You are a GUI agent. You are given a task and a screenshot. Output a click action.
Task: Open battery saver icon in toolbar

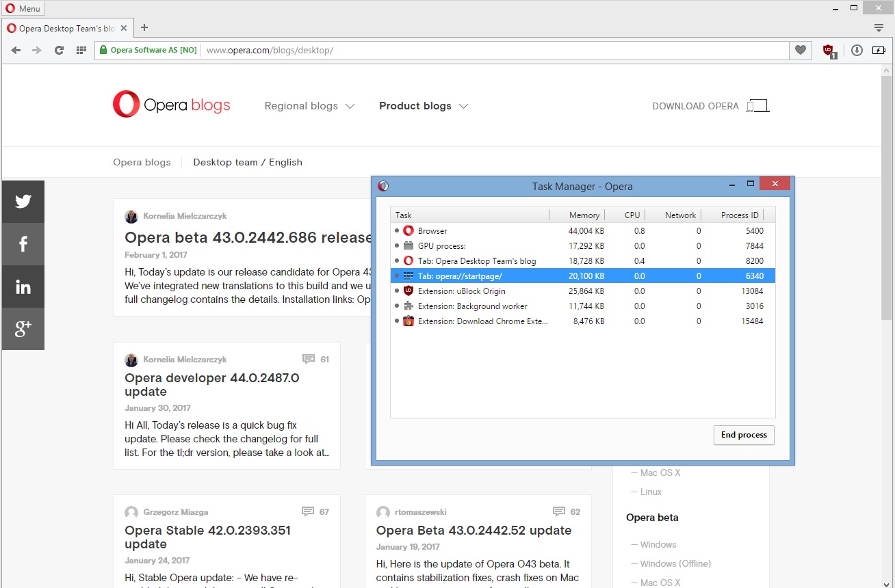(879, 50)
